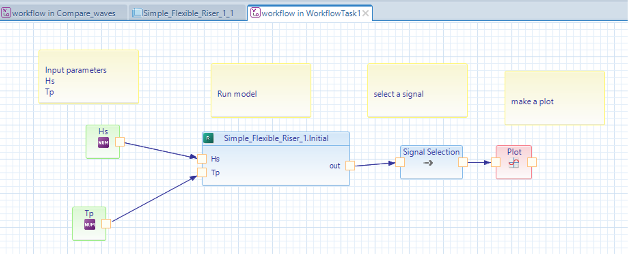Click workflow icon on Compare_waves tab
Image resolution: width=644 pixels, height=258 pixels.
6,13
